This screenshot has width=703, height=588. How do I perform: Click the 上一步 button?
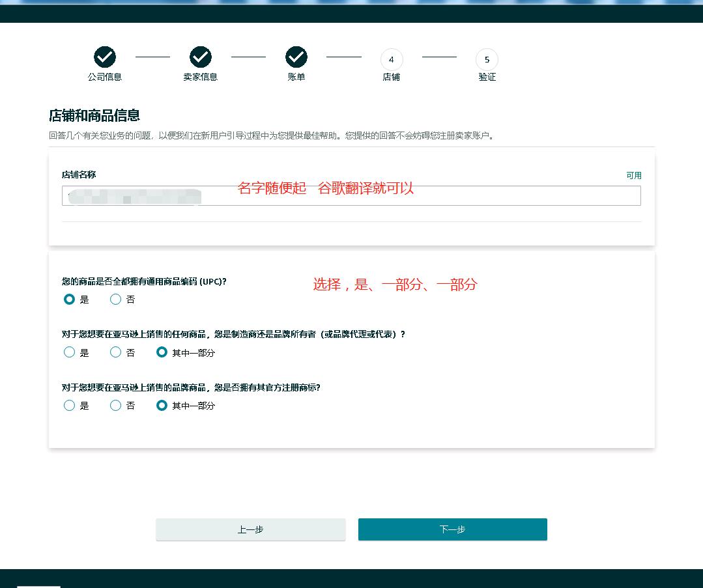(250, 529)
